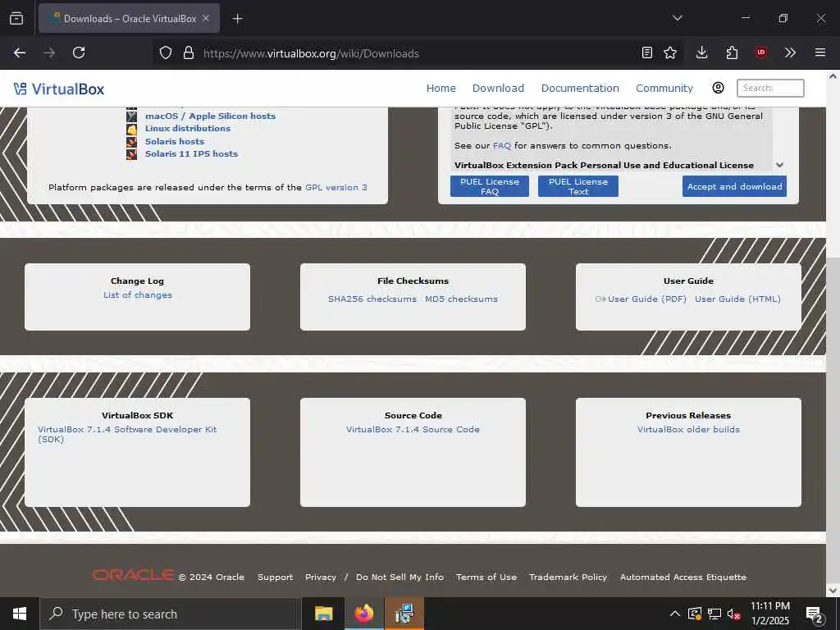Image resolution: width=840 pixels, height=630 pixels.
Task: Click the icon beside Solaris 11 IPS hosts
Action: pyautogui.click(x=131, y=154)
